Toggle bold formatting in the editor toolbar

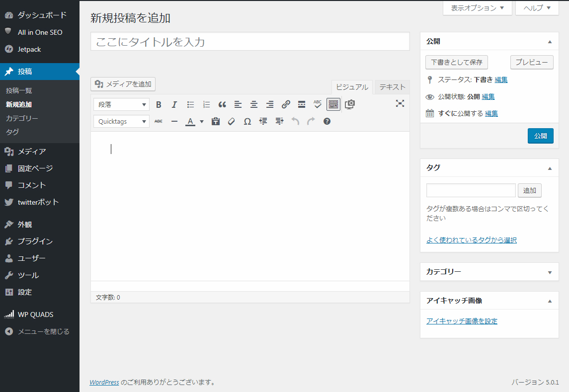pyautogui.click(x=159, y=104)
